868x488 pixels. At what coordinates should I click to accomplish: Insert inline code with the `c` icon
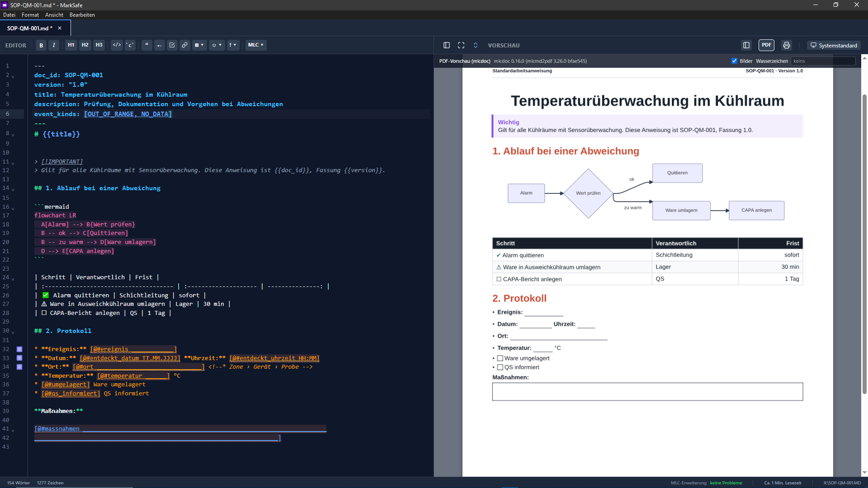coord(130,45)
